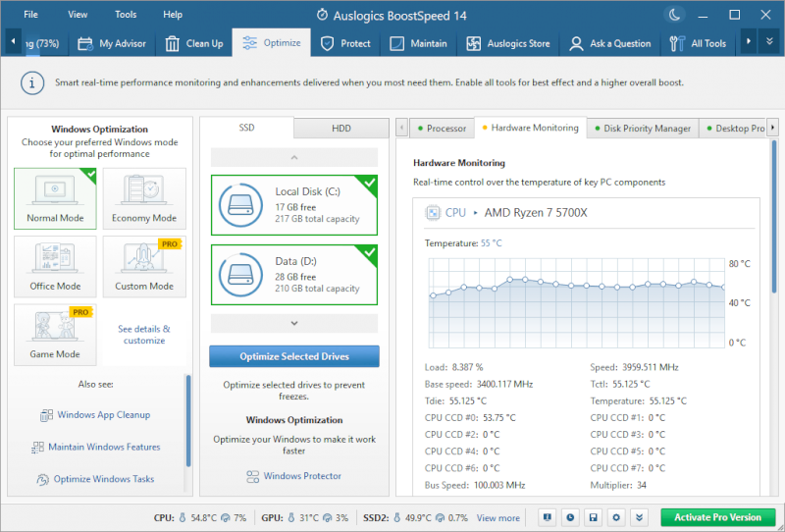Open the toolbar overflow double-chevron dropdown

pyautogui.click(x=770, y=43)
